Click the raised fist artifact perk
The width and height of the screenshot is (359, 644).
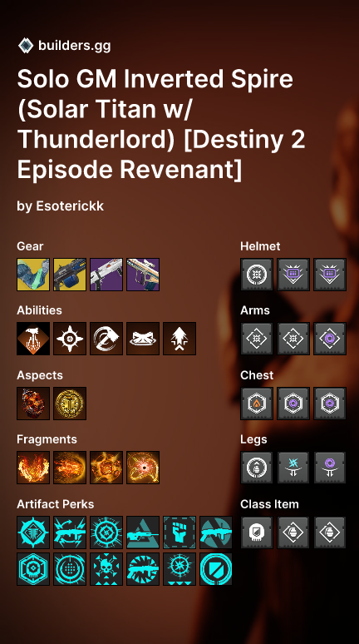[179, 533]
